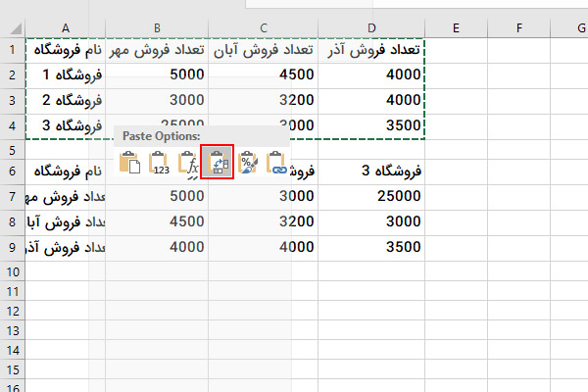Select row 12 header
Screen dimensions: 588x392
(x=13, y=311)
